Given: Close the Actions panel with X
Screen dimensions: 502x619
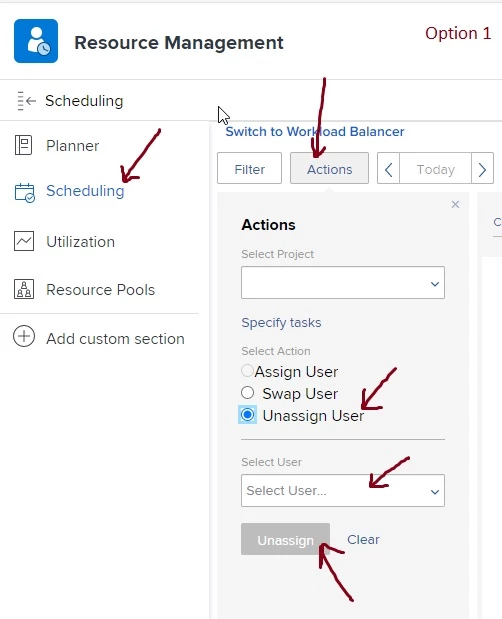Looking at the screenshot, I should point(455,204).
